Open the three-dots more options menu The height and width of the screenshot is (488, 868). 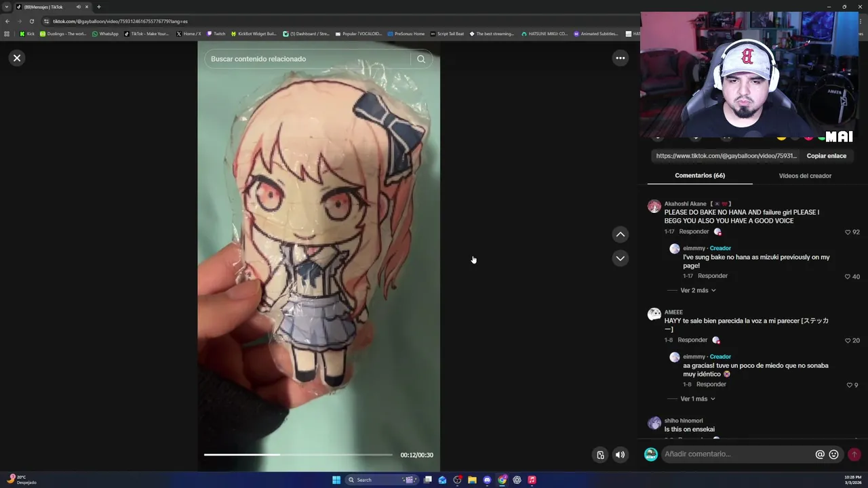pyautogui.click(x=620, y=58)
